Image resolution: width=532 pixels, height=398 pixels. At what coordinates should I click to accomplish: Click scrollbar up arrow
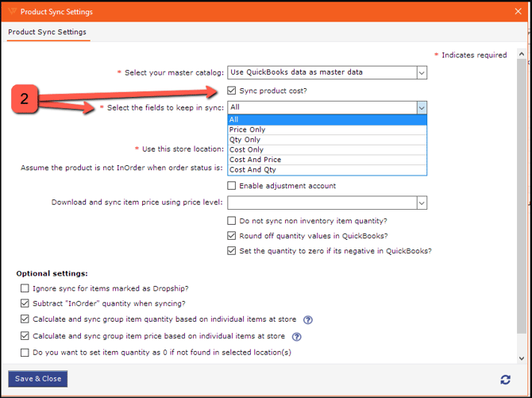[522, 54]
